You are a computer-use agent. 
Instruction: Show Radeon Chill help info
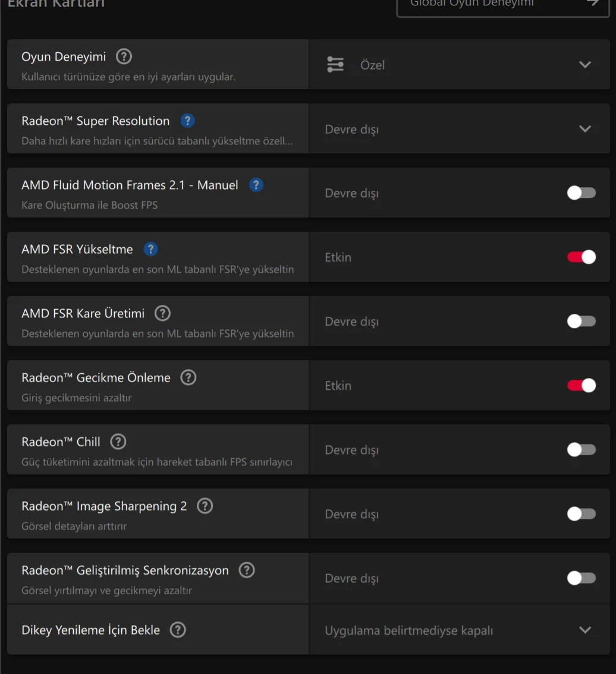pyautogui.click(x=118, y=442)
